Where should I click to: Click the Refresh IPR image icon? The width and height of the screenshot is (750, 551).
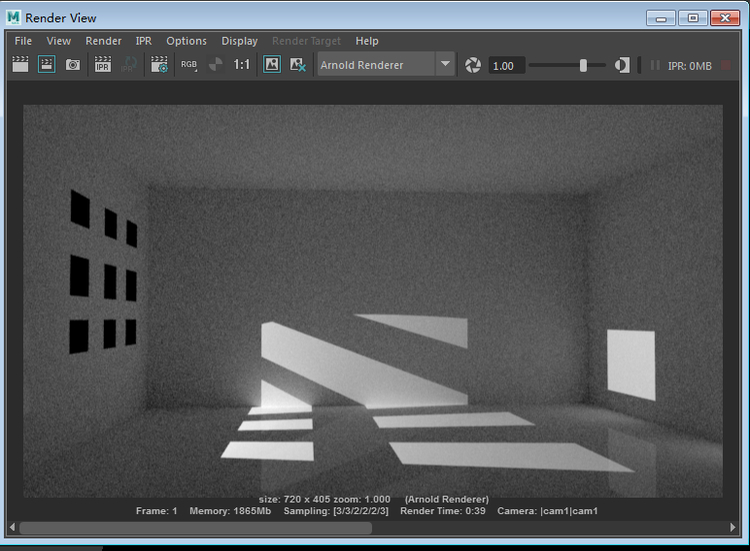tap(129, 65)
